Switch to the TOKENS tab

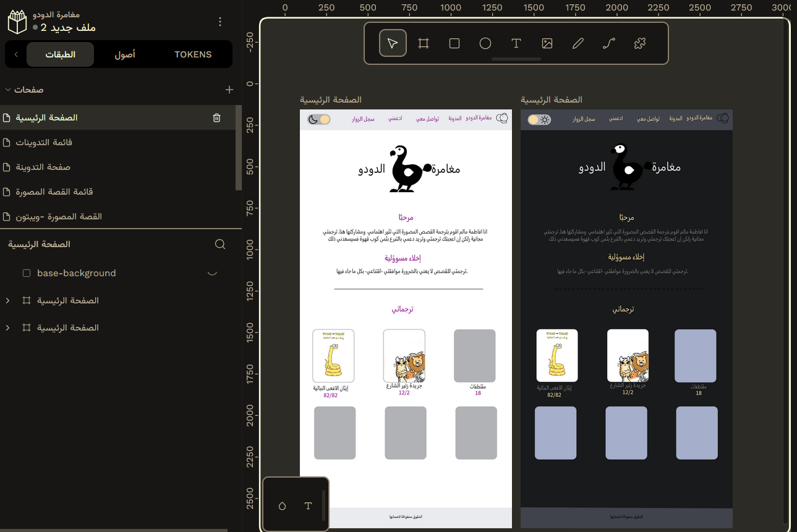(x=193, y=54)
